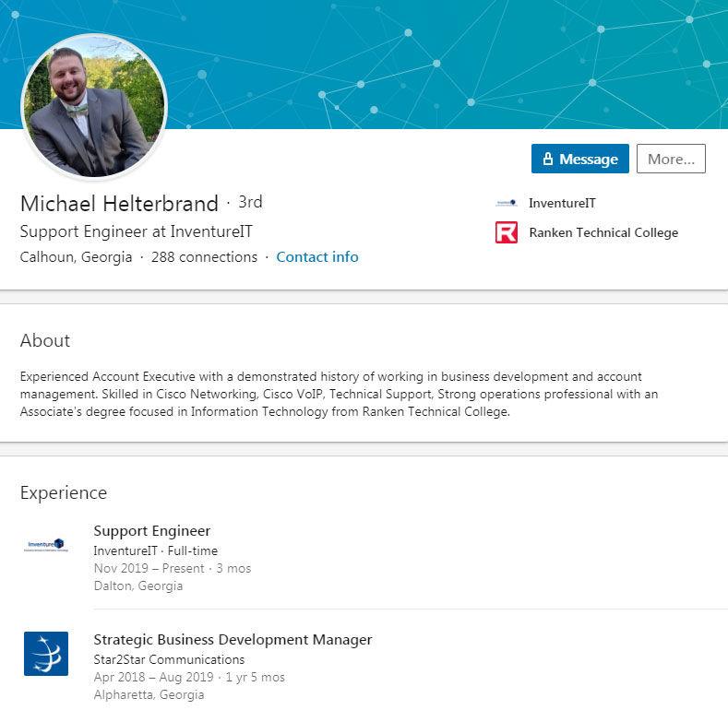
Task: Click Star2Star Communications company name text
Action: (x=169, y=659)
